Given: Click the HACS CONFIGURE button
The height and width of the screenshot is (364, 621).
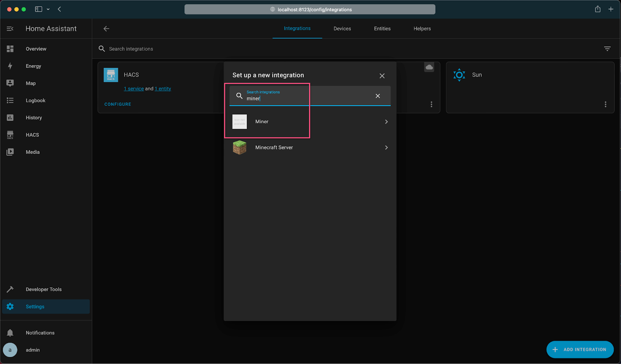Looking at the screenshot, I should click(118, 104).
